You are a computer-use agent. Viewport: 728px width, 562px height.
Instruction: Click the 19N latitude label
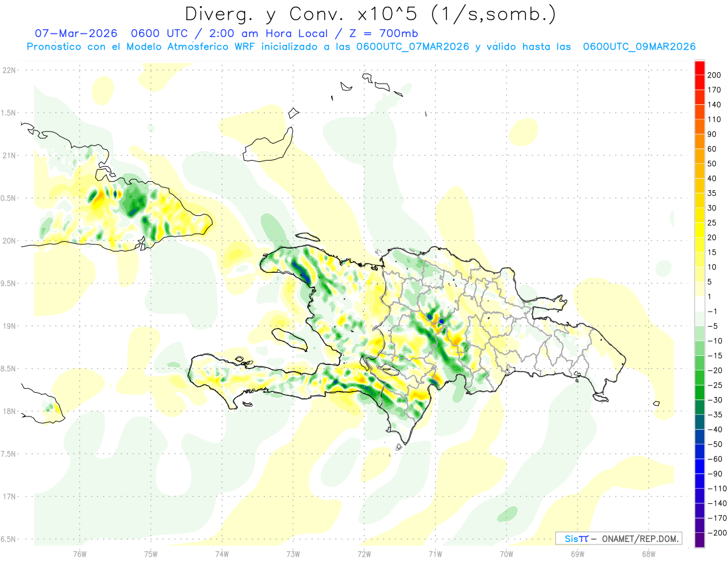(x=8, y=326)
